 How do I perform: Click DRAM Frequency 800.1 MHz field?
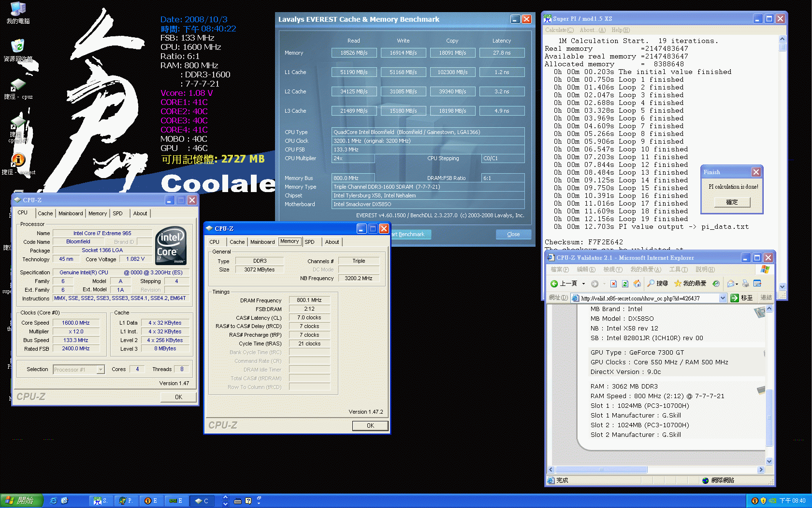point(309,300)
